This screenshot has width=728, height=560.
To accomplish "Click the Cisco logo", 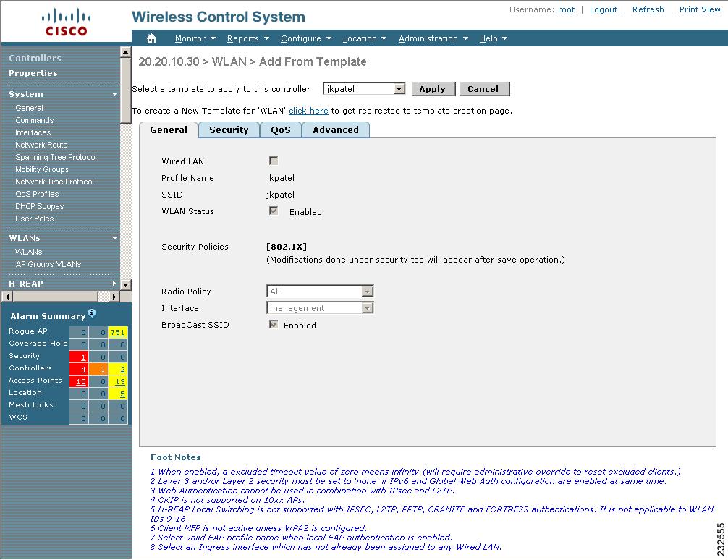I will 66,22.
